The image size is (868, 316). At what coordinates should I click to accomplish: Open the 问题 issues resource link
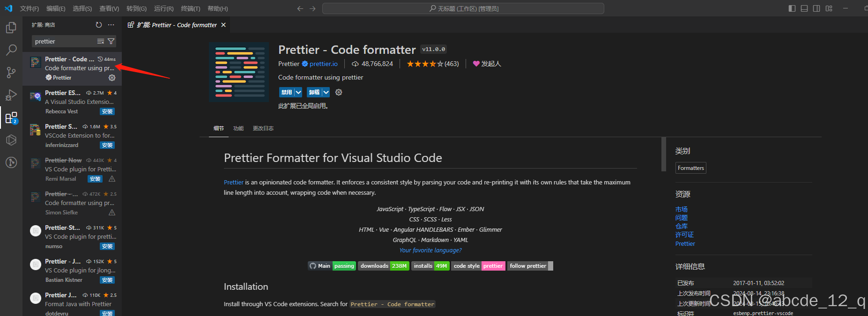click(x=682, y=218)
